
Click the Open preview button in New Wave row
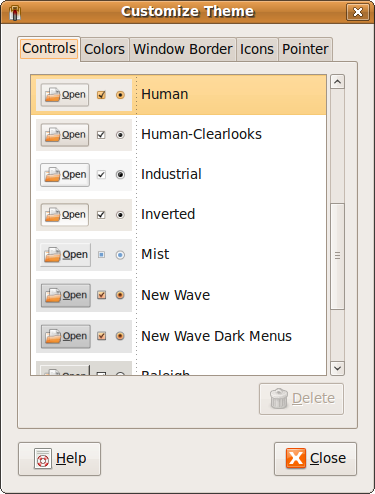65,295
